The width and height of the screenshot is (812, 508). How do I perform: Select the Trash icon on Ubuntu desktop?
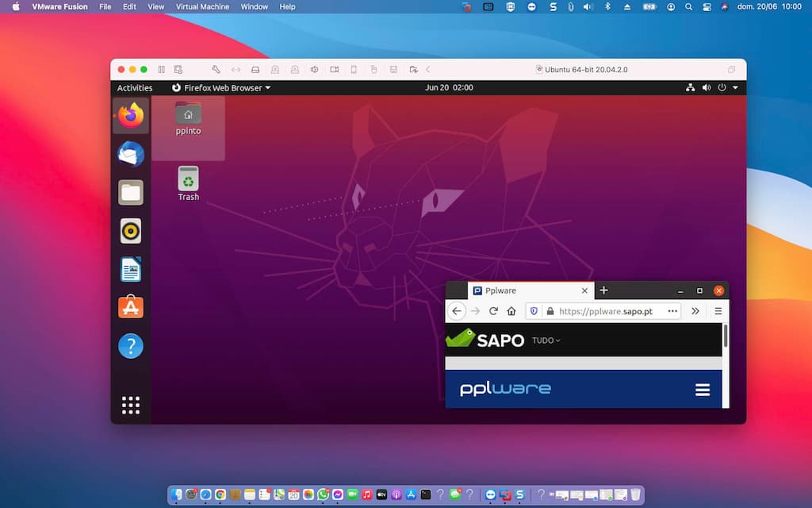coord(188,183)
